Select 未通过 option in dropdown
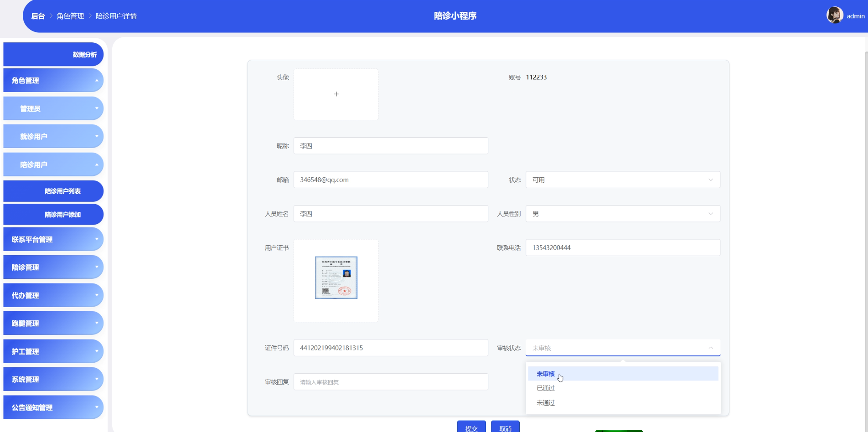 [623, 403]
